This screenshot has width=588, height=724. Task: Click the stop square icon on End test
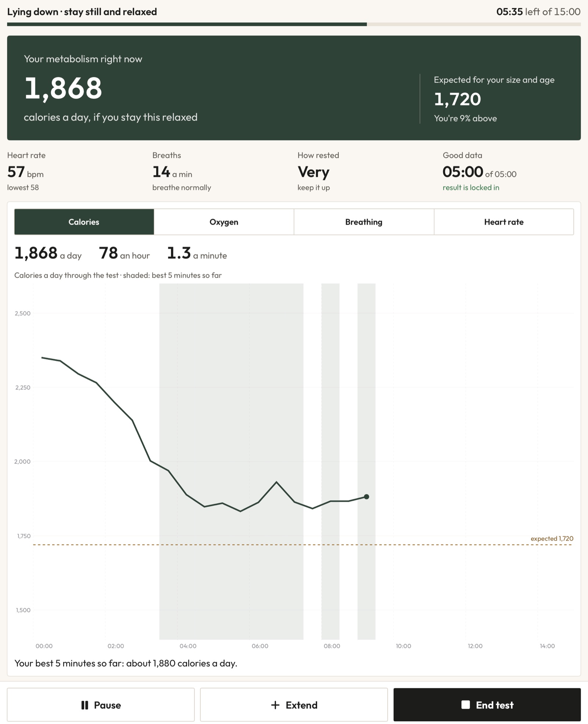pyautogui.click(x=466, y=705)
